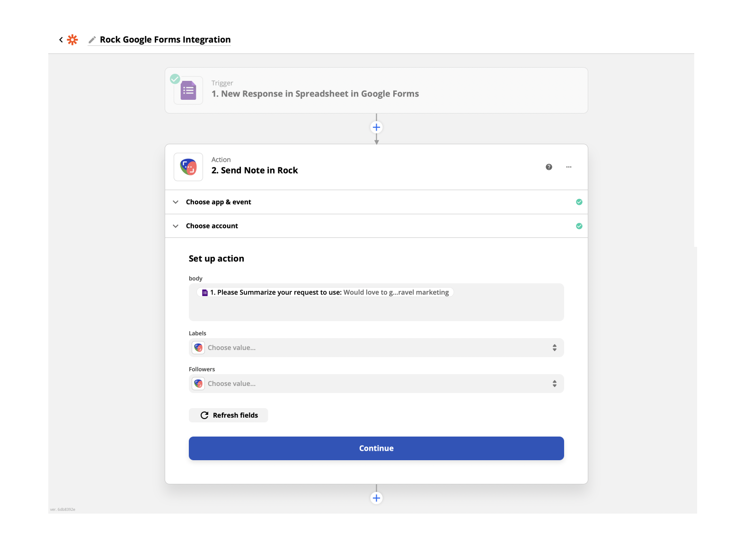Edit the zap title Rock Google Forms Integration
The width and height of the screenshot is (743, 560).
point(165,40)
